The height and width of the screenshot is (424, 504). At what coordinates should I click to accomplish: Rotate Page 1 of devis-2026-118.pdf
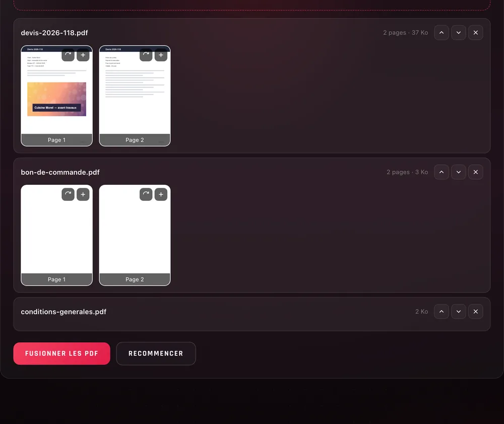coord(68,54)
